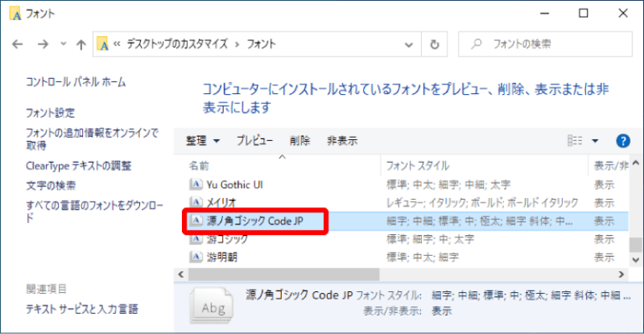
Task: Open the 整理 dropdown menu
Action: point(203,141)
